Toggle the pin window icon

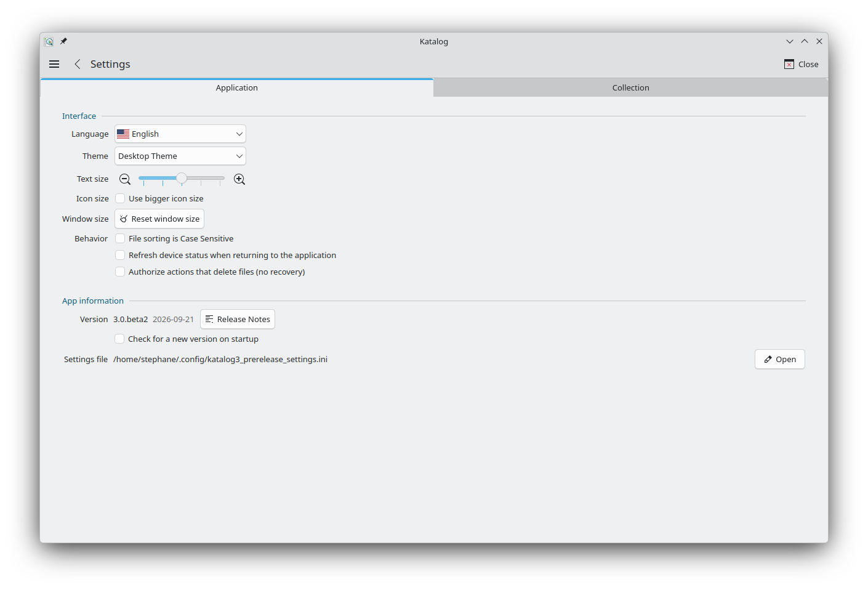[63, 41]
